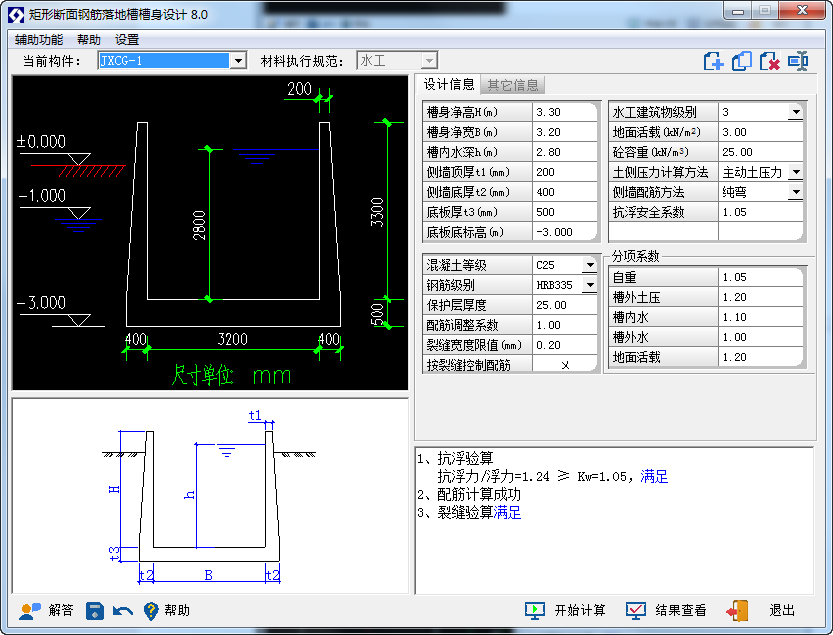The width and height of the screenshot is (833, 635).
Task: Click the undo arrow icon
Action: [123, 611]
